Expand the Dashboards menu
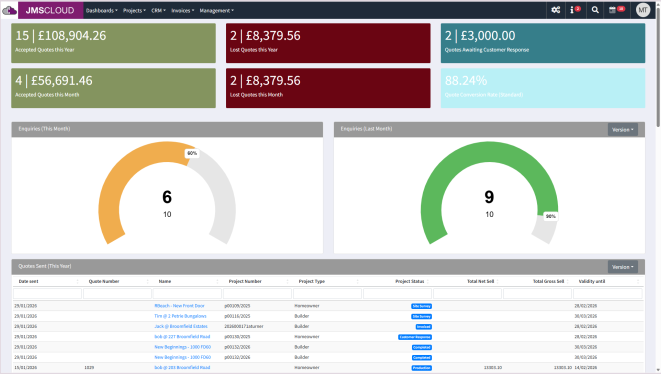Image resolution: width=661 pixels, height=374 pixels. click(x=102, y=11)
